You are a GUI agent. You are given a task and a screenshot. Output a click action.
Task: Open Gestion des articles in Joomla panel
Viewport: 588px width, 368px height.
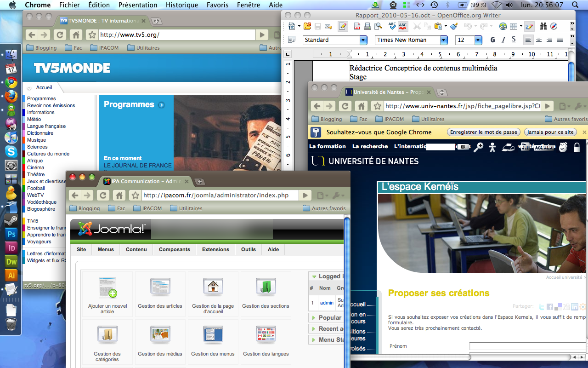point(160,294)
